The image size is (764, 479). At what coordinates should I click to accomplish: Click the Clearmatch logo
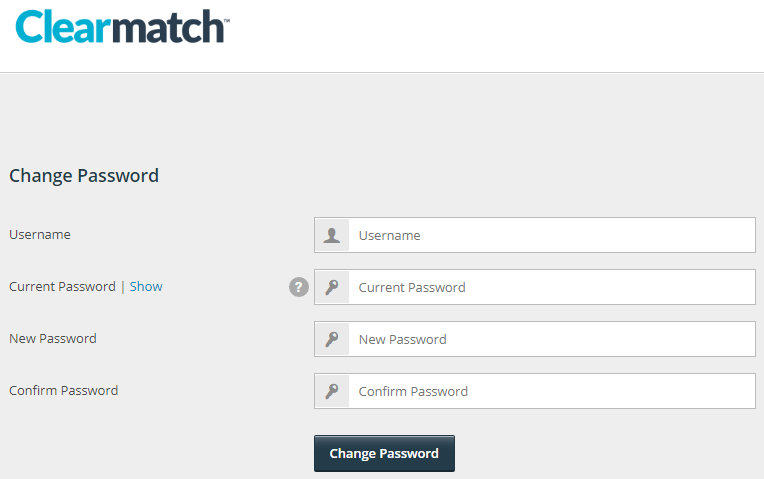click(x=122, y=27)
